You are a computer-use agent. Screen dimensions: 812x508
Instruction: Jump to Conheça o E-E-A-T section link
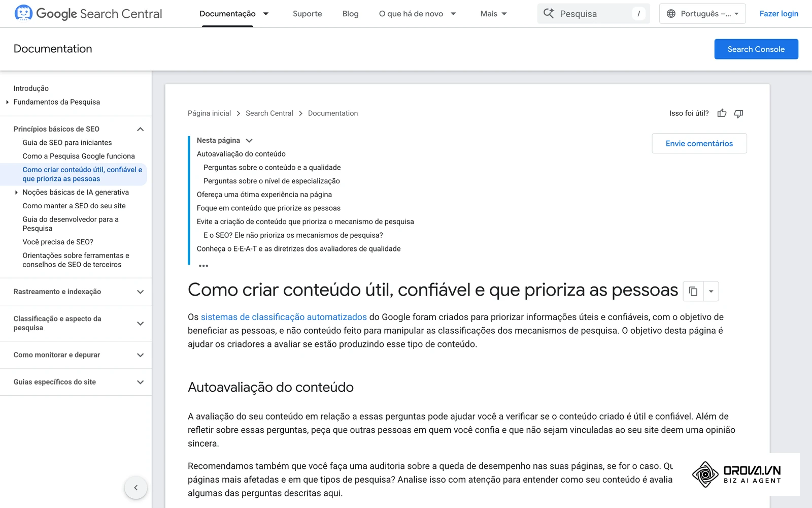(298, 249)
